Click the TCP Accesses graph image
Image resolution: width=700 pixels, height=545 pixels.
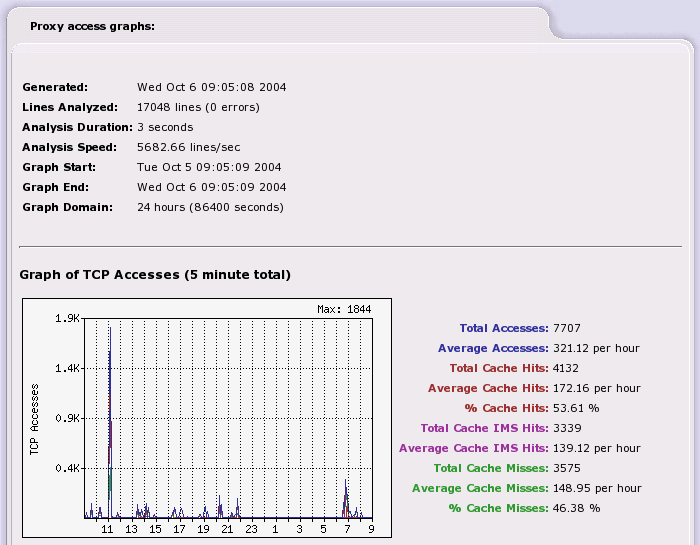(207, 418)
